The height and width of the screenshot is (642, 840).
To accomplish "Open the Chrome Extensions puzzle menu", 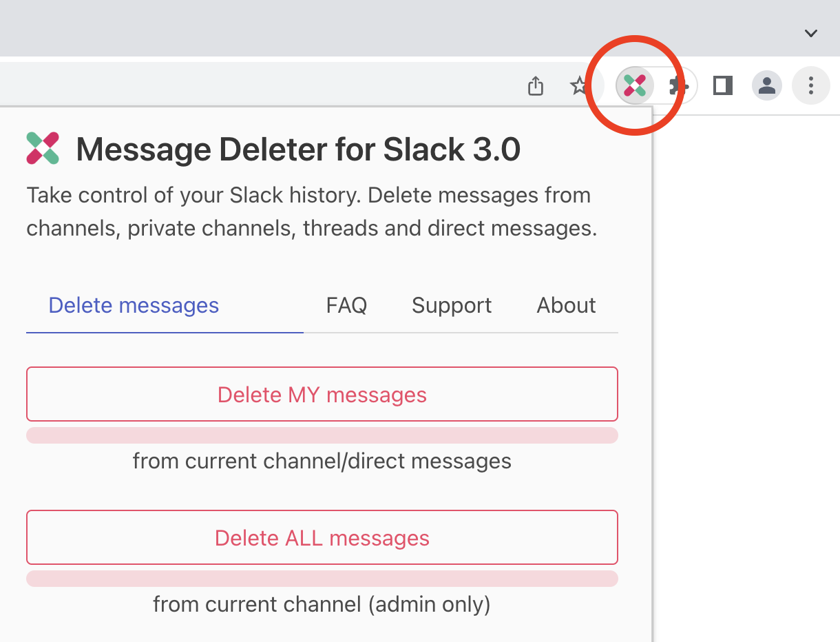I will 679,85.
